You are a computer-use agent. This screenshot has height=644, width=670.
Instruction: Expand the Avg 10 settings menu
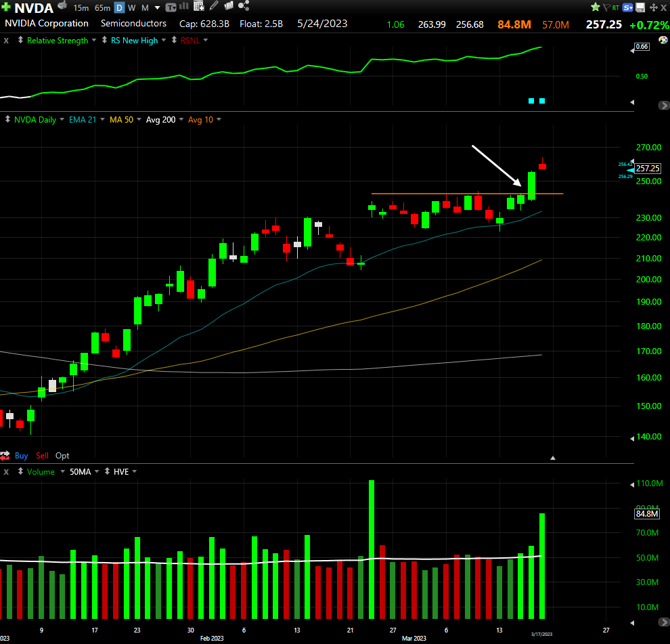point(219,119)
